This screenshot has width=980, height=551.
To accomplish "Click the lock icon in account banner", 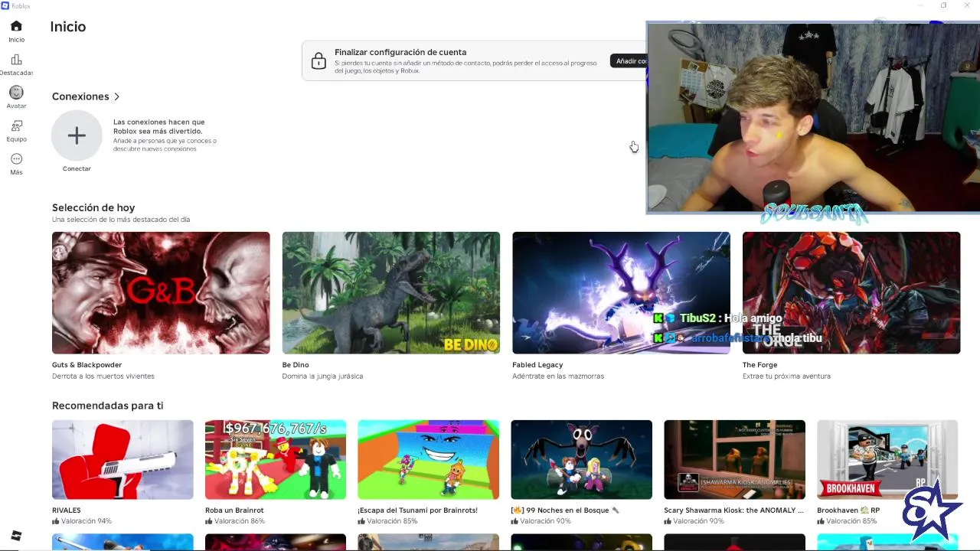I will click(x=318, y=61).
